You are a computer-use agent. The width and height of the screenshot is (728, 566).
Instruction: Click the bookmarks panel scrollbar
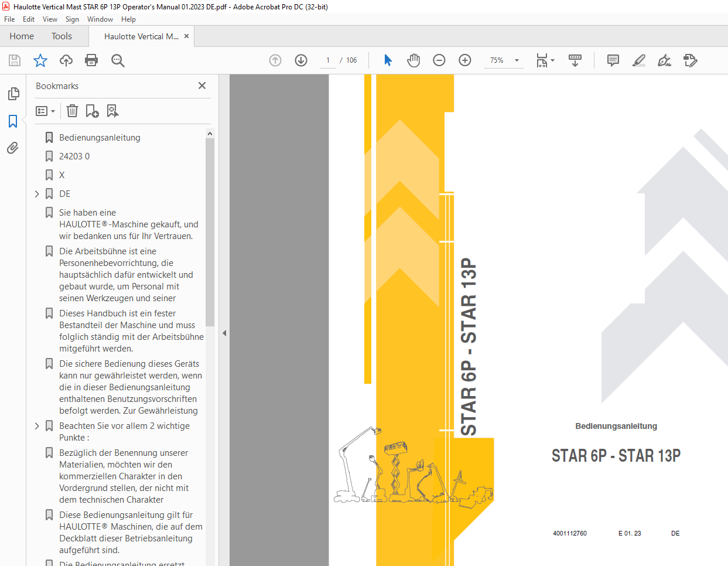(x=210, y=232)
